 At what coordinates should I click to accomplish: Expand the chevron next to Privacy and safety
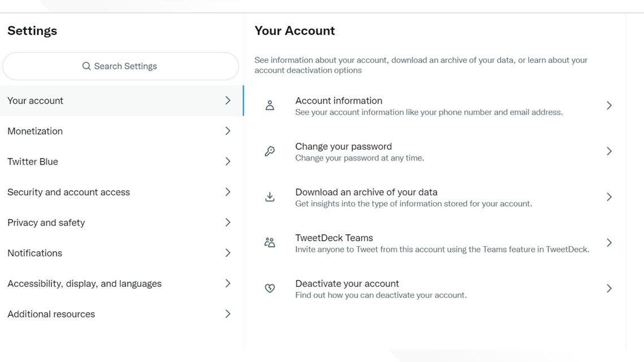(x=228, y=223)
